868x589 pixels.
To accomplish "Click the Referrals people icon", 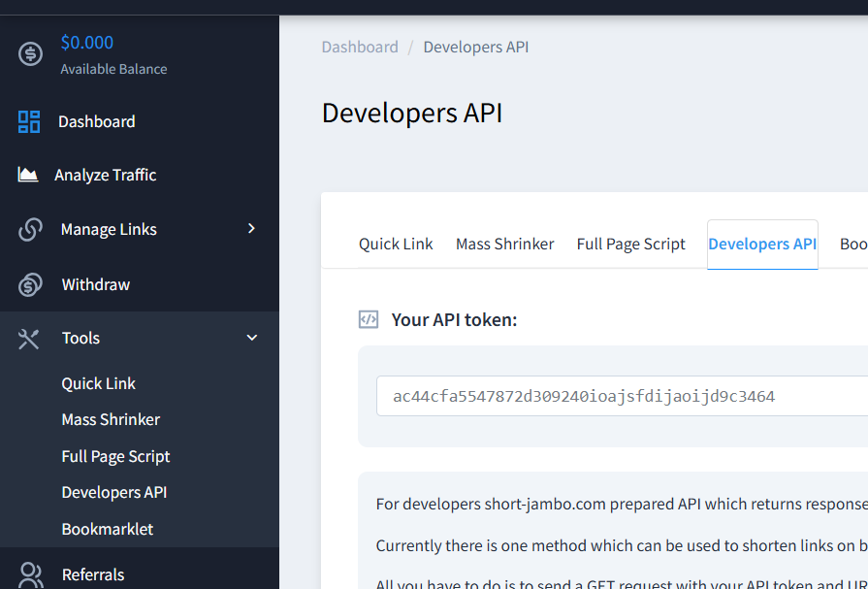I will [x=30, y=574].
